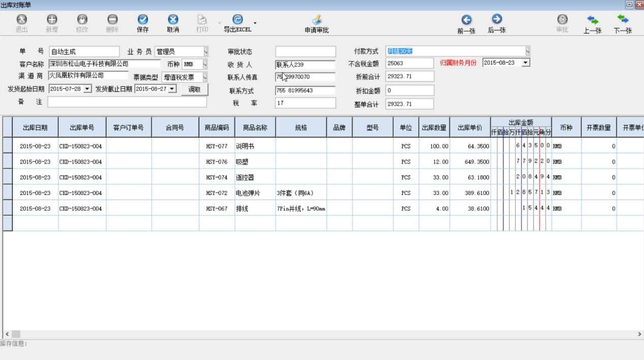Select product code cell HSY-077
Image resolution: width=644 pixels, height=360 pixels.
click(217, 146)
